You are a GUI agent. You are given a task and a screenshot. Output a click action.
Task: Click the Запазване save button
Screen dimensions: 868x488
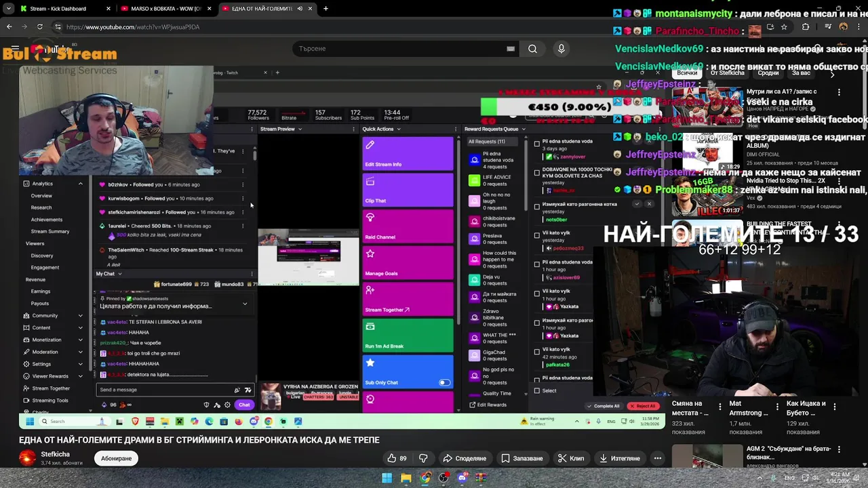pos(522,458)
